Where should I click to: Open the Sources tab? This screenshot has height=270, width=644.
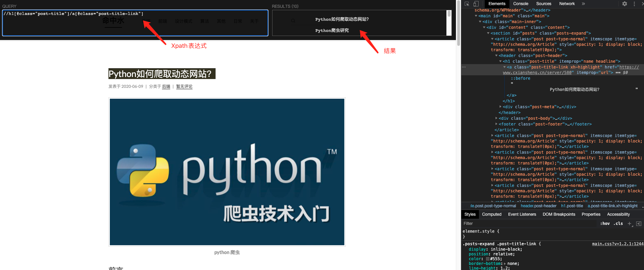pyautogui.click(x=544, y=4)
